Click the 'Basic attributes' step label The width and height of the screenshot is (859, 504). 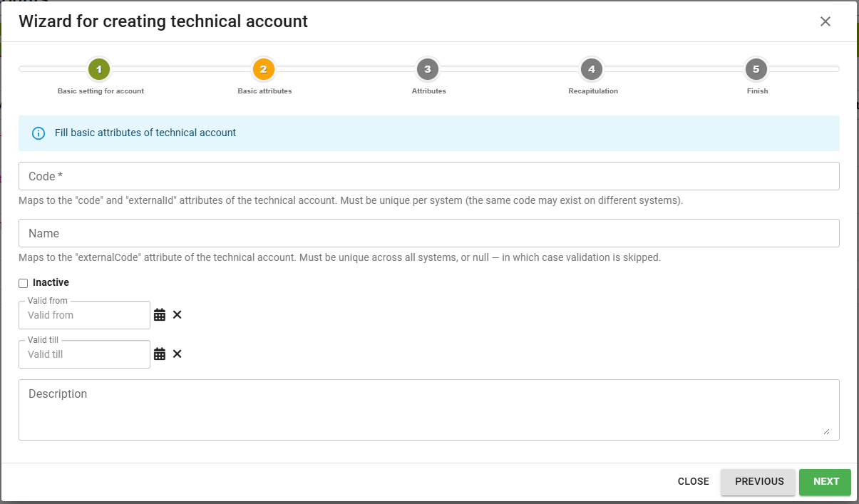(264, 91)
